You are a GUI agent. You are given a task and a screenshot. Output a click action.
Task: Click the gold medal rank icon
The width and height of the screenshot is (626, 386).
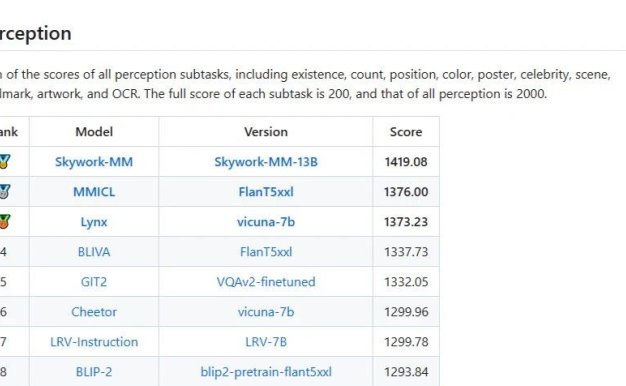click(4, 162)
